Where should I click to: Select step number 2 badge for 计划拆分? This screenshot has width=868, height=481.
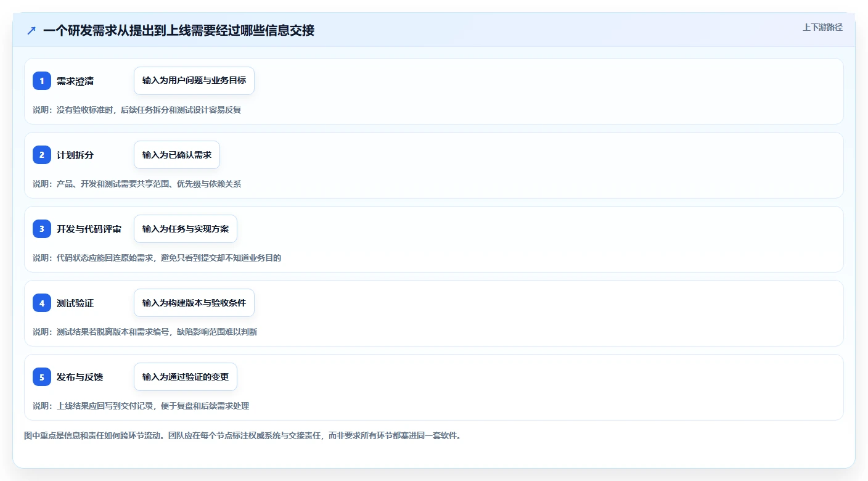pyautogui.click(x=42, y=155)
